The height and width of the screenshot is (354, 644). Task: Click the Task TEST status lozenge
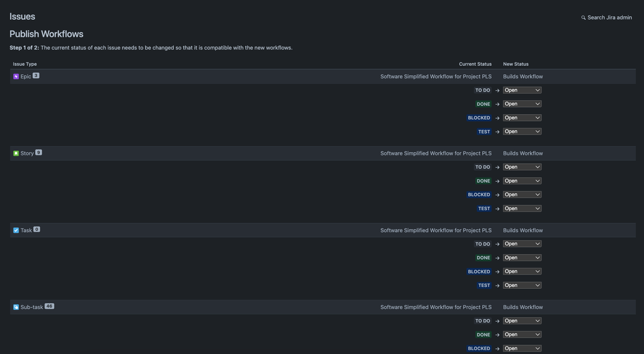pyautogui.click(x=484, y=286)
